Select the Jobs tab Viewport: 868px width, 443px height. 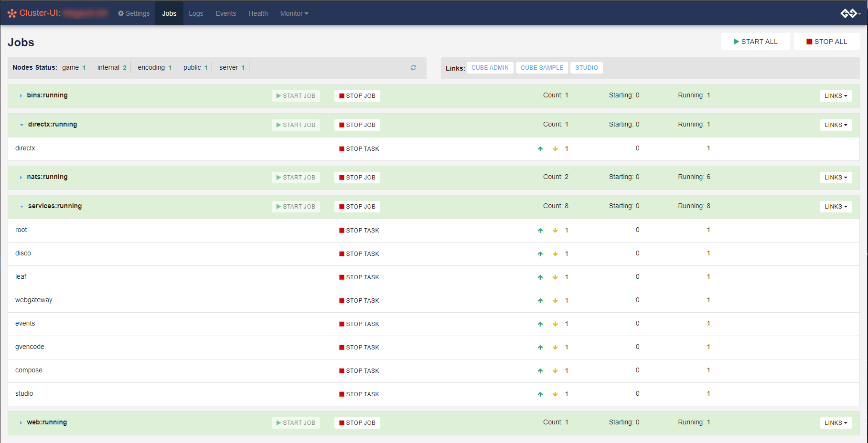pos(169,13)
